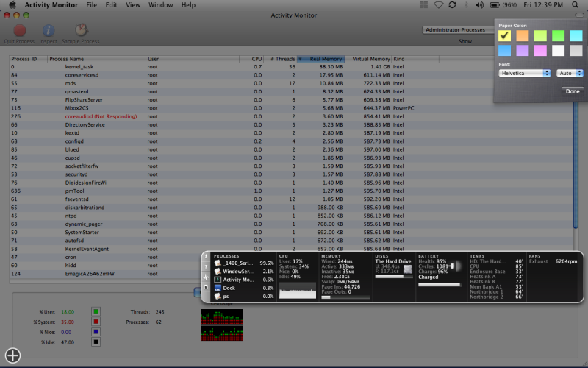Click the Quit Process toolbar icon
Screen dimensions: 588x368
20,30
